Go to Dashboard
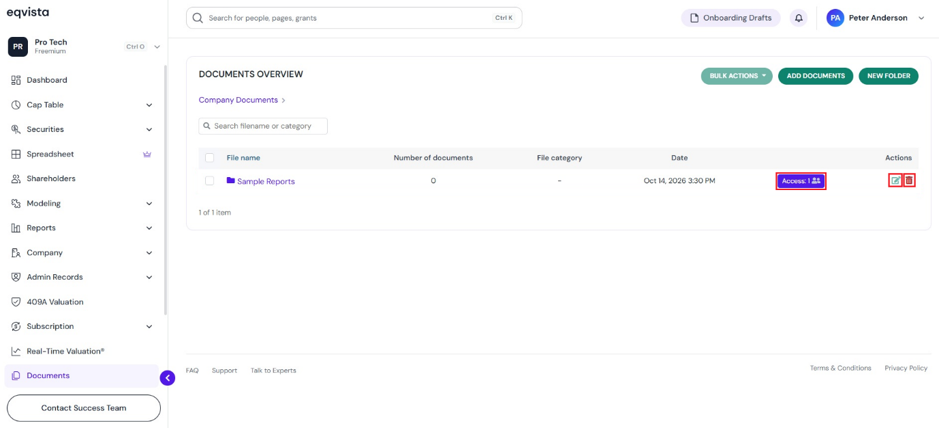The height and width of the screenshot is (428, 939). 47,80
